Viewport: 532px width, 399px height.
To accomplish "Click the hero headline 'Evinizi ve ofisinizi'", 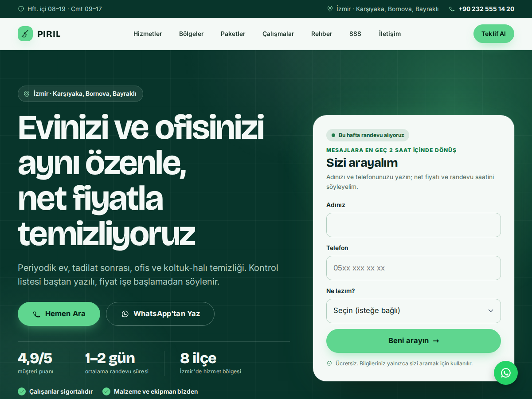I will [x=141, y=128].
